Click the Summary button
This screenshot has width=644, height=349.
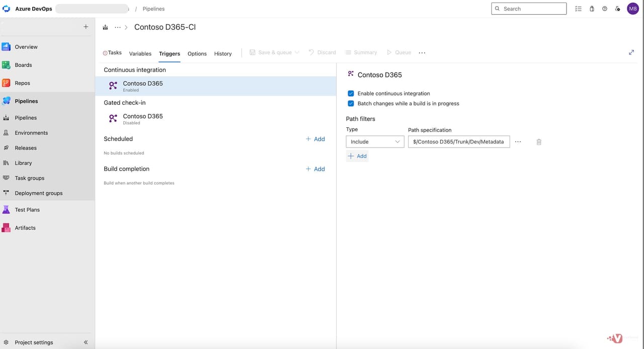(x=361, y=52)
